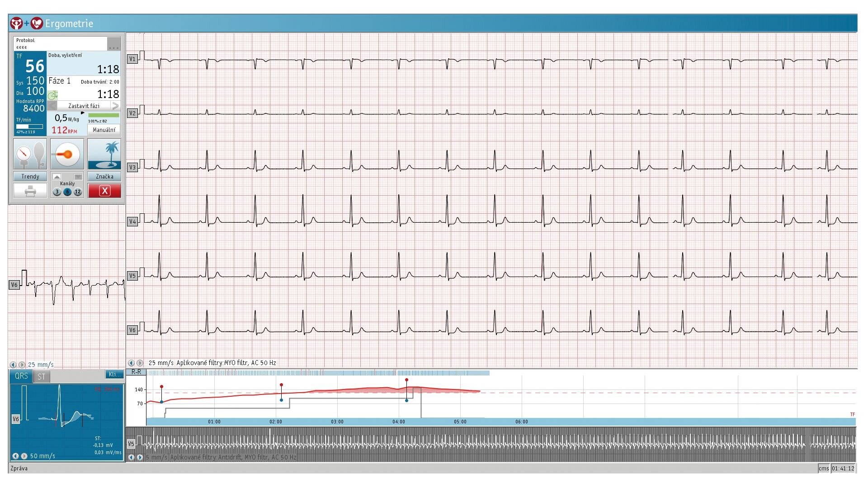The width and height of the screenshot is (868, 488).
Task: Click the Kanály up arrow
Action: (x=57, y=177)
